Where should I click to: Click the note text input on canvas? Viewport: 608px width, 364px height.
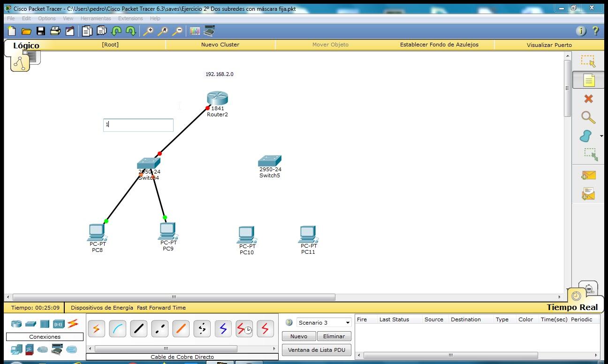point(138,125)
